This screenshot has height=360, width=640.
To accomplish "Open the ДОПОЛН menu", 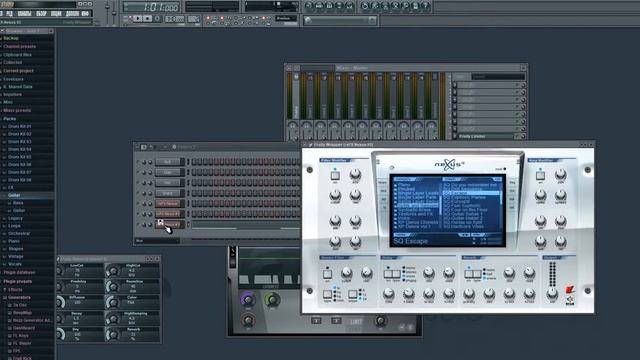I will 72,13.
